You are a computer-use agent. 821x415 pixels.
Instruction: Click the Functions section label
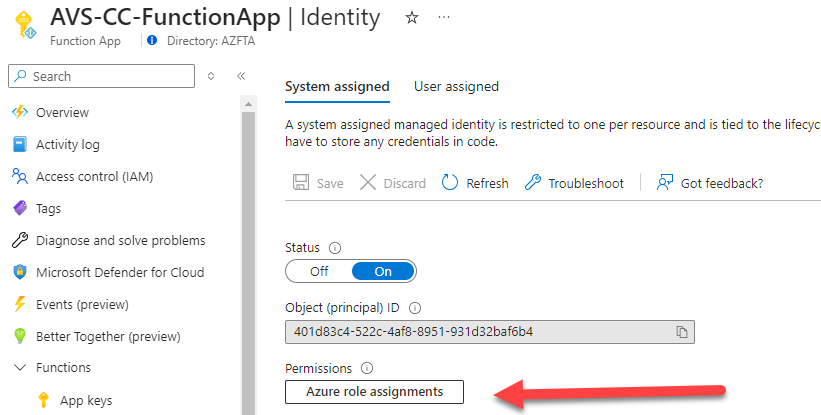click(x=63, y=367)
